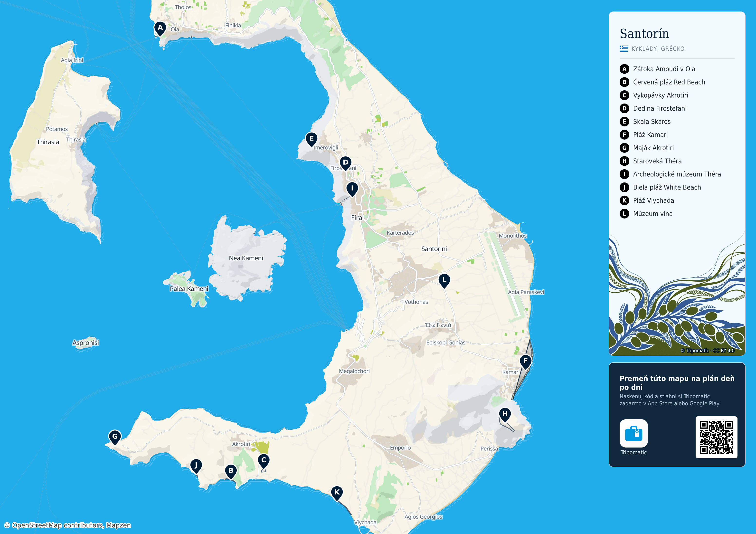Click legend badge A beside Zátoka Amoudi
The height and width of the screenshot is (534, 756).
point(624,69)
